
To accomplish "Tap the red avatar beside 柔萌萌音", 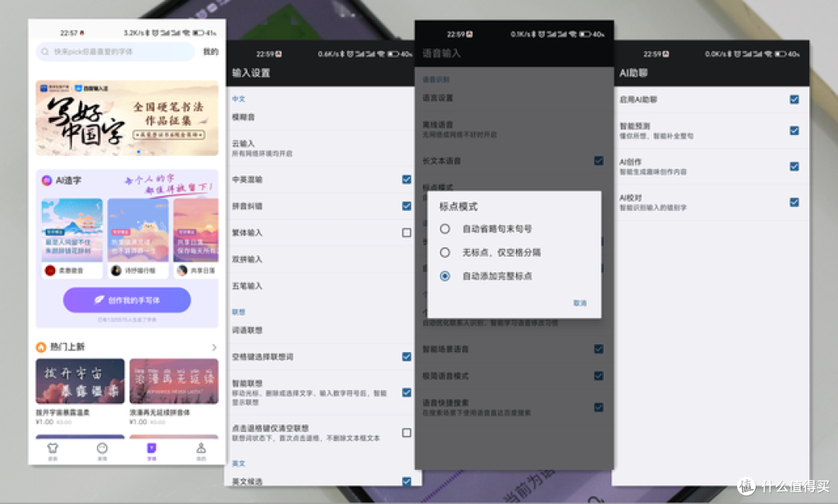I will [x=50, y=271].
